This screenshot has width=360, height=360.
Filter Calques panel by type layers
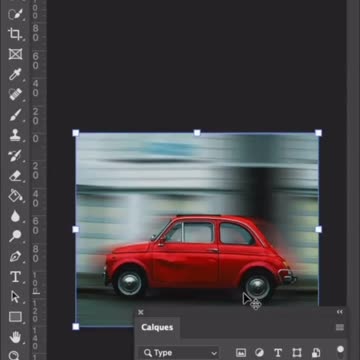pyautogui.click(x=278, y=353)
